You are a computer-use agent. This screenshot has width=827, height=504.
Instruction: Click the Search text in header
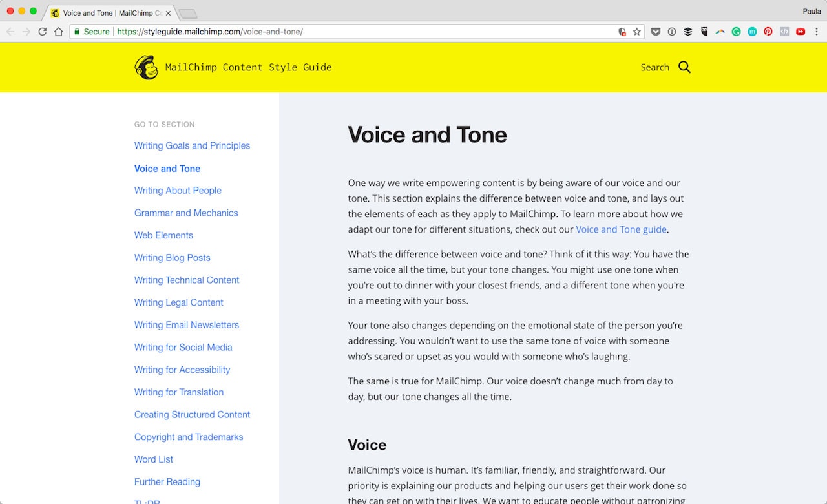pos(654,67)
